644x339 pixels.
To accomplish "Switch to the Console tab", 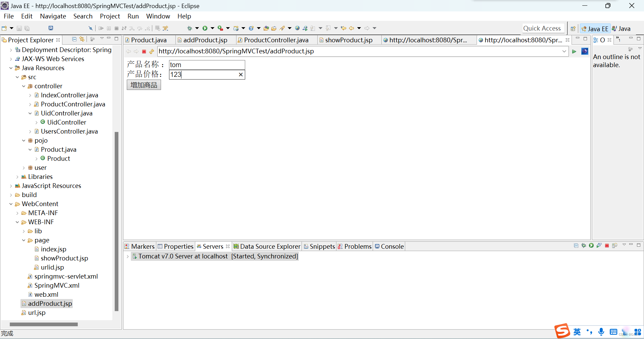I will point(389,246).
